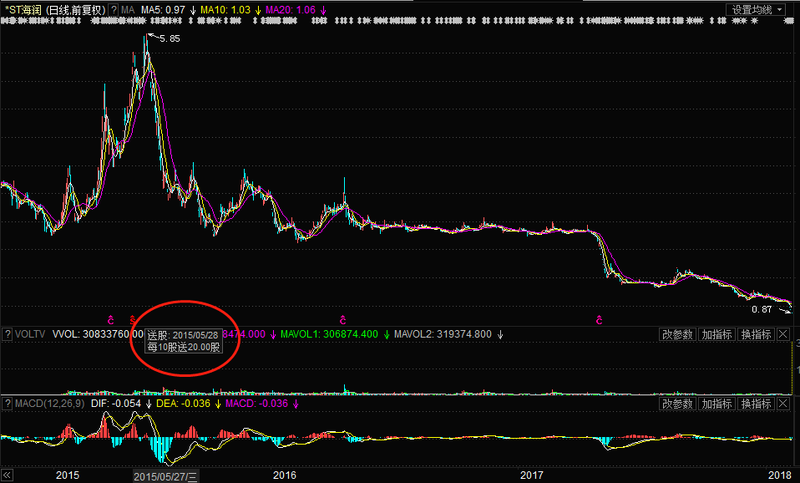Select the 每10股送20.00股 tooltip line
800x483 pixels.
184,347
